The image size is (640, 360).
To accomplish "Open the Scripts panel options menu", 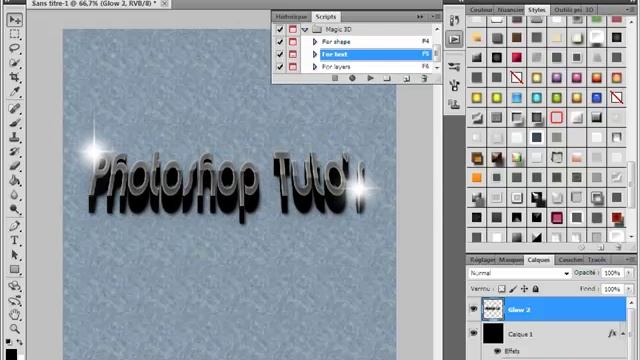I will tap(435, 17).
